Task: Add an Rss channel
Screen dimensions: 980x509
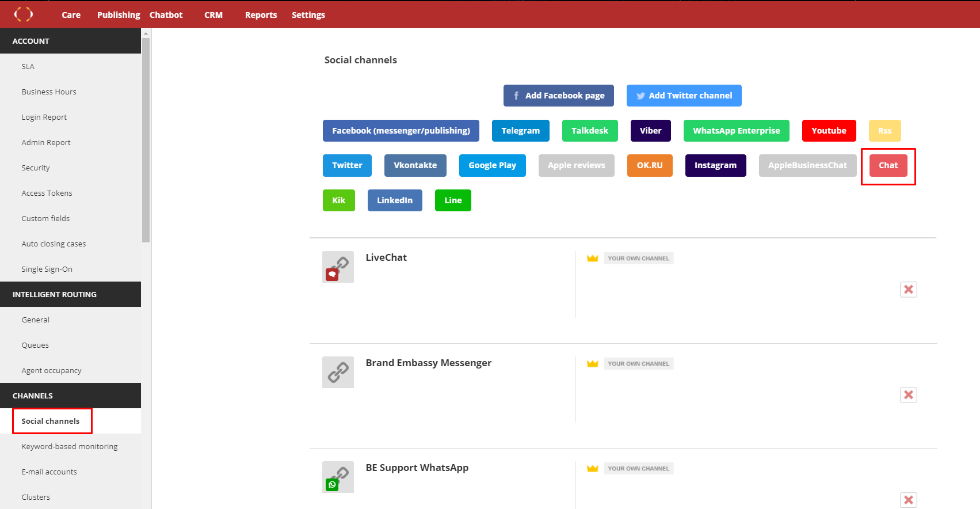Action: coord(885,131)
